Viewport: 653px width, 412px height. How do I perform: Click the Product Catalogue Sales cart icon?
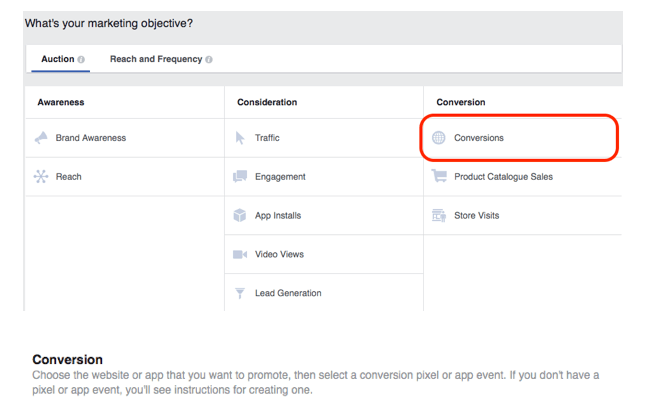point(439,177)
